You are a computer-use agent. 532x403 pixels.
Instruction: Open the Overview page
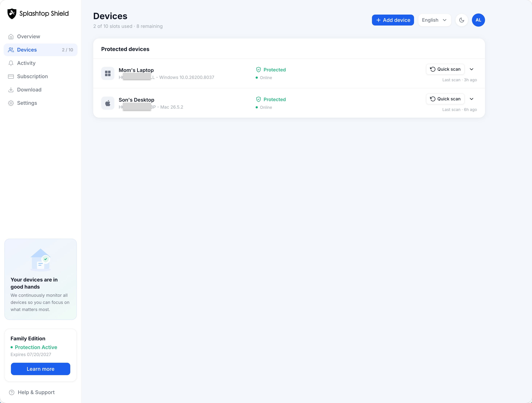point(40,37)
